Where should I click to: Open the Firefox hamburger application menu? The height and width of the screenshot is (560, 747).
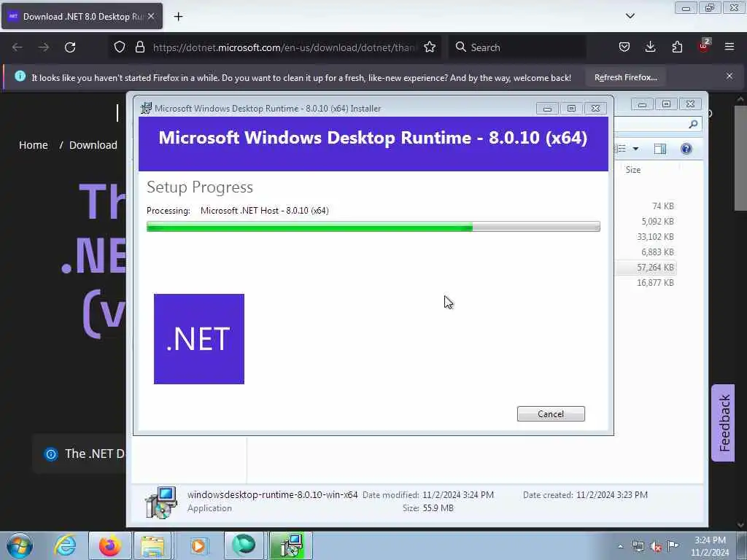729,47
